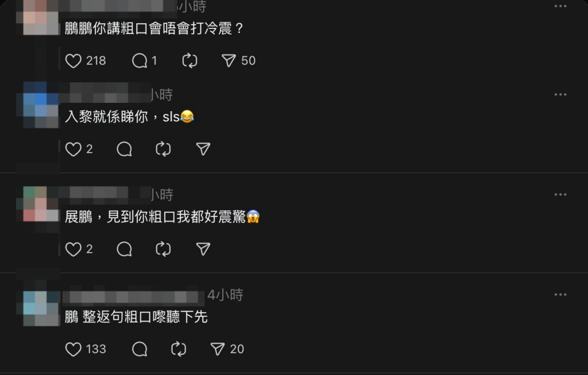Screen dimensions: 588x375
Task: Like the 入黎就係睇你 comment
Action: [73, 149]
